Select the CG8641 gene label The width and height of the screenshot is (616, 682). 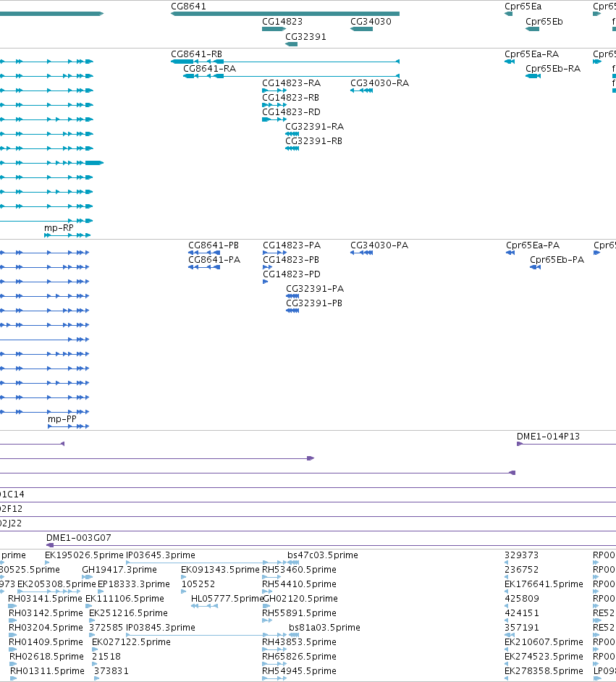click(188, 7)
